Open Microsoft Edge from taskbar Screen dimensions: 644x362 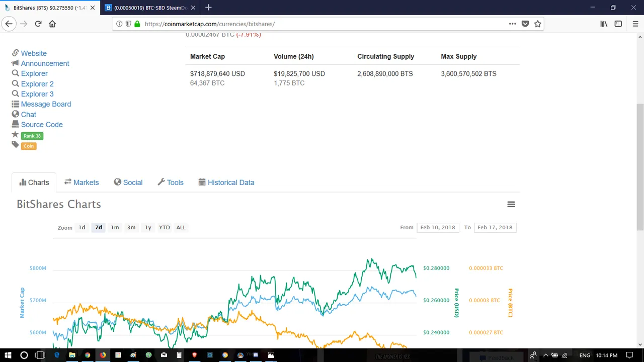(x=57, y=355)
